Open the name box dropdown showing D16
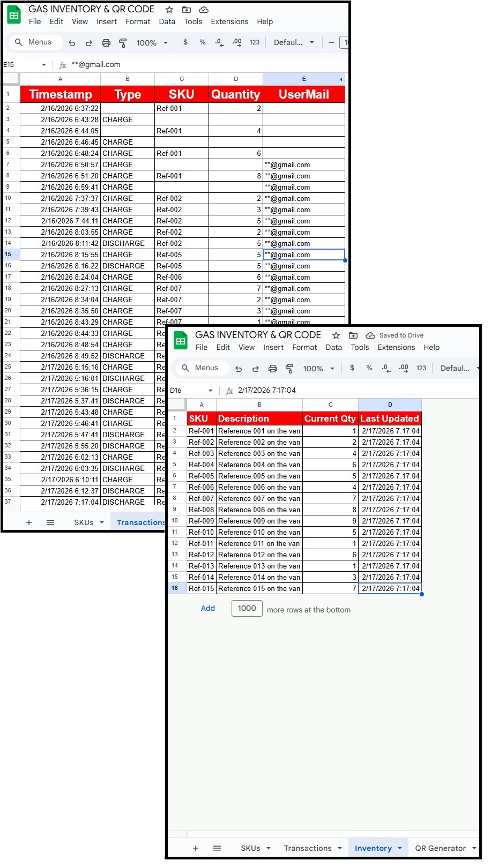The width and height of the screenshot is (491, 868). [211, 391]
